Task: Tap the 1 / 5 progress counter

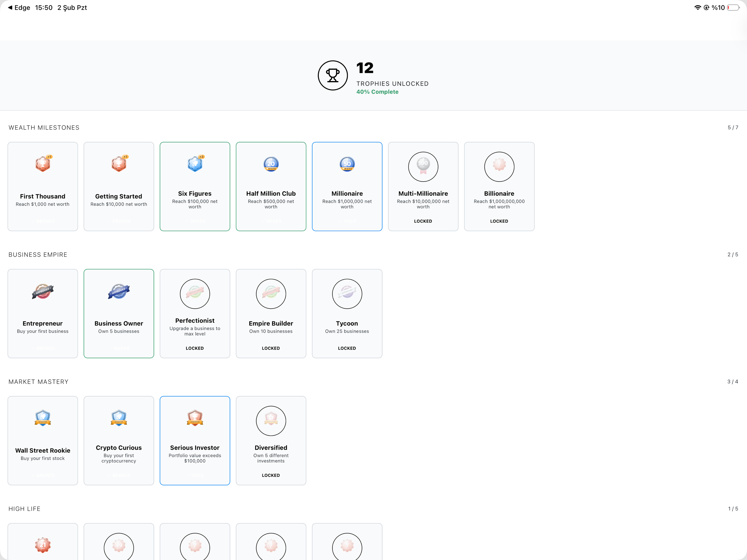Action: pos(733,508)
